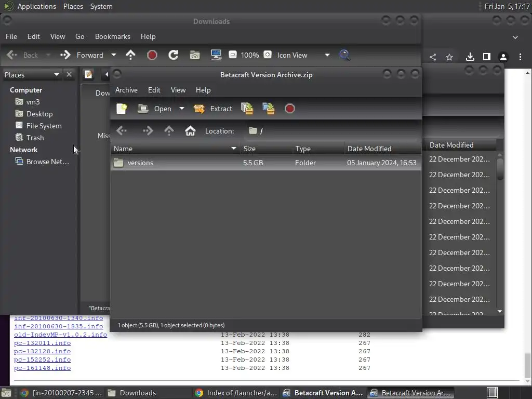This screenshot has height=399, width=532.
Task: Open Bookmarks menu in Downloads window
Action: coord(113,36)
